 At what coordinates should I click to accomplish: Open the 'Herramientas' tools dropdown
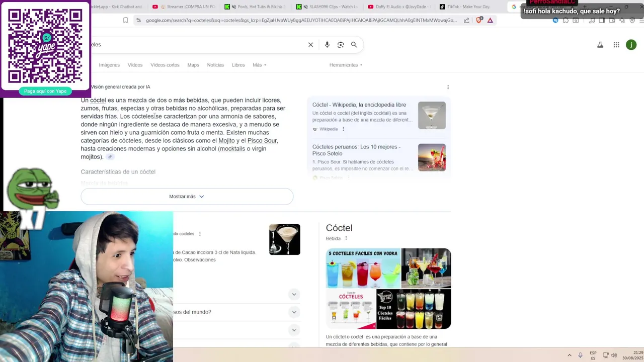pyautogui.click(x=346, y=65)
